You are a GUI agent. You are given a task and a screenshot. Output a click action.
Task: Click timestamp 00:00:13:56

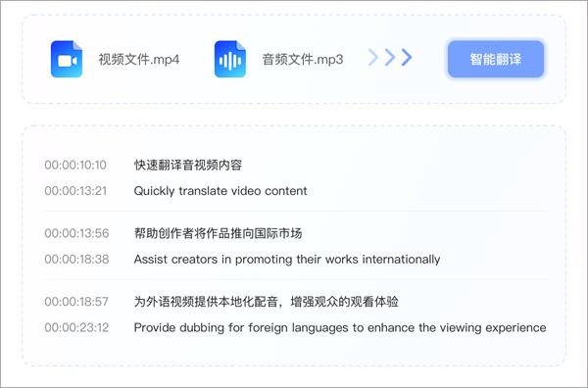pos(76,233)
